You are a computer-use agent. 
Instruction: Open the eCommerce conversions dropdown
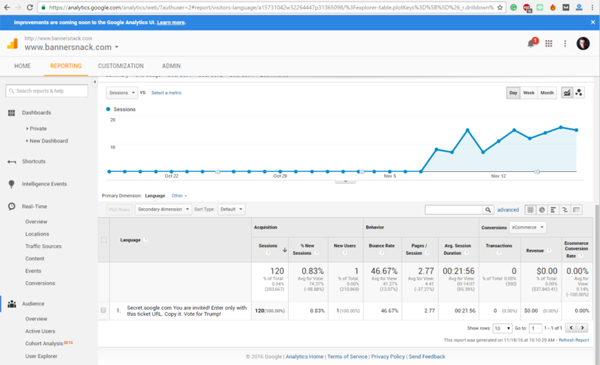(x=527, y=227)
